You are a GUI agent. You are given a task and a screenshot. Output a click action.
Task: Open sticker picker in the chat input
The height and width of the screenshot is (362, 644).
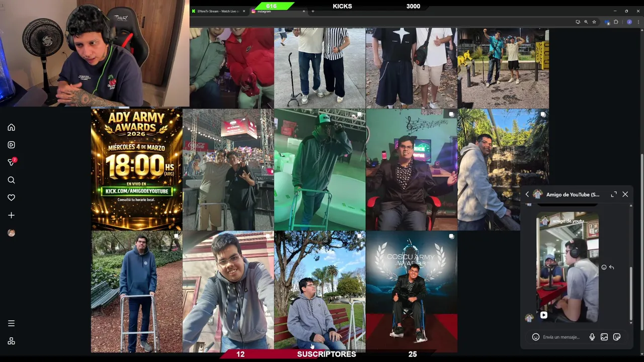pos(617,337)
